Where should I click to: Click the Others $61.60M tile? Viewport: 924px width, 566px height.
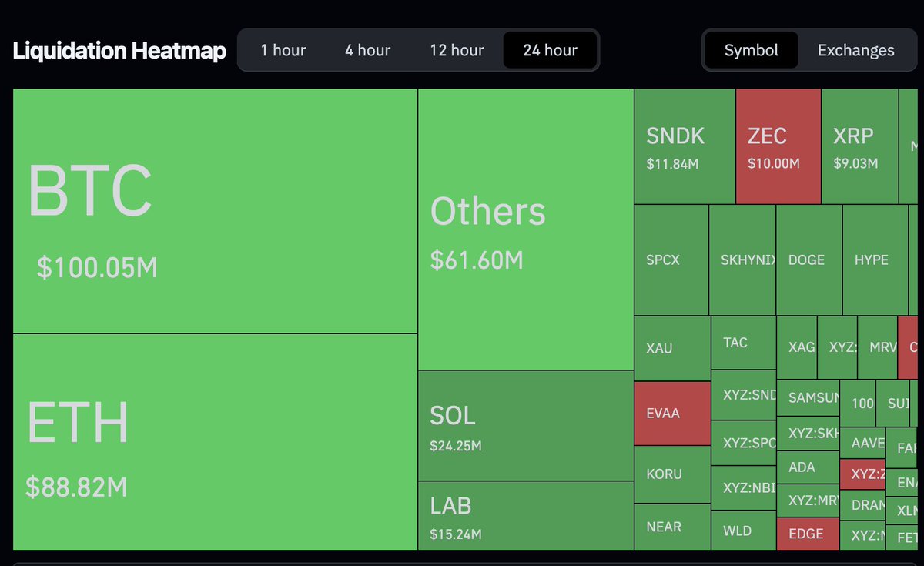click(x=526, y=229)
